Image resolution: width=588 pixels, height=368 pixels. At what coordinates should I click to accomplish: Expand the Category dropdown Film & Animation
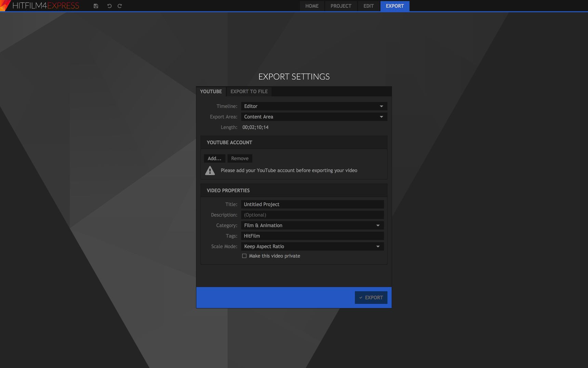pyautogui.click(x=312, y=225)
